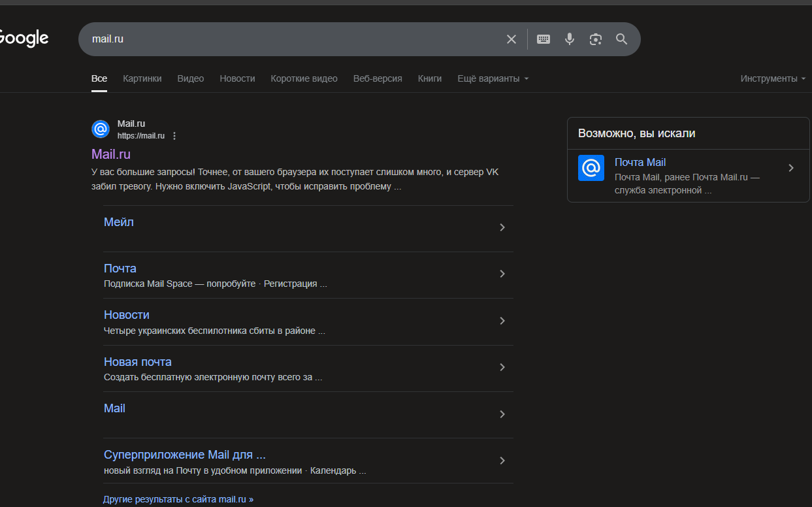Expand the Новости sitelink chevron
This screenshot has height=507, width=812.
502,321
